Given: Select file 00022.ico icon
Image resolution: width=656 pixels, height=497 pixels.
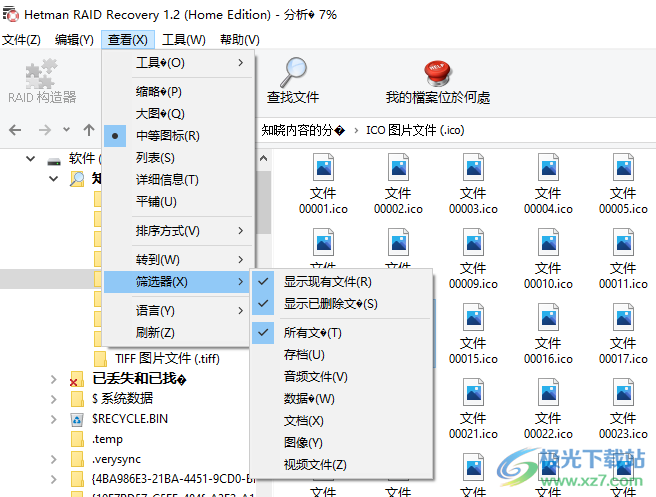Looking at the screenshot, I should pyautogui.click(x=548, y=392).
